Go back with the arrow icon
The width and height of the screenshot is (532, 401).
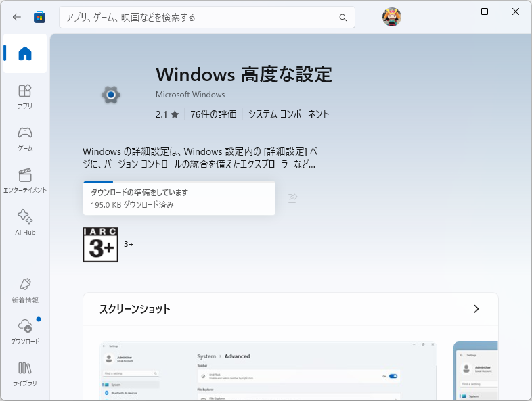coord(17,17)
